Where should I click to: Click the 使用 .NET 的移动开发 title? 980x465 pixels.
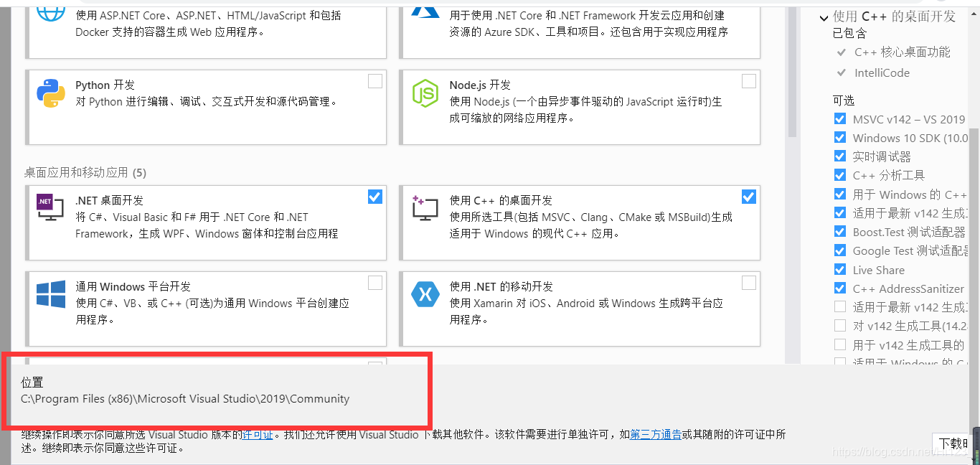point(501,286)
